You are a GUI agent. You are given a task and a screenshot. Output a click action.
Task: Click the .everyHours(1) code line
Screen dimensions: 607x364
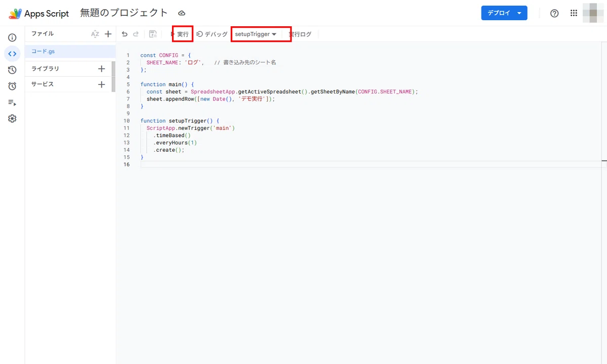click(x=175, y=143)
